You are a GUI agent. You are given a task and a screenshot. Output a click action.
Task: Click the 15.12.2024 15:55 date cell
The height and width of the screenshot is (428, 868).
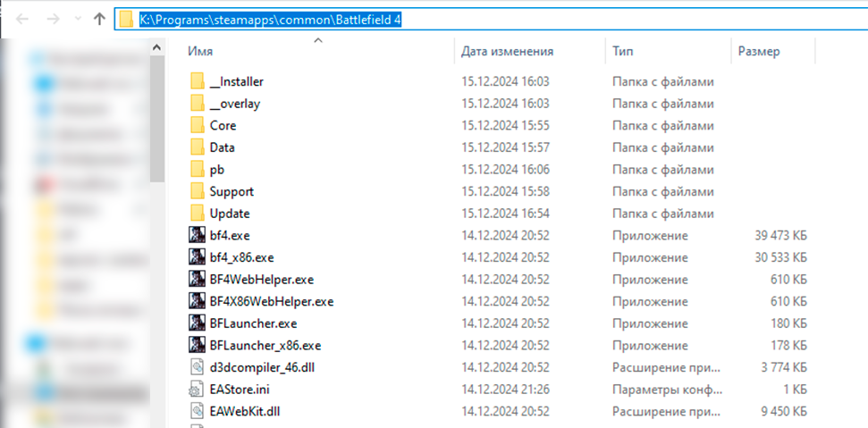[505, 125]
